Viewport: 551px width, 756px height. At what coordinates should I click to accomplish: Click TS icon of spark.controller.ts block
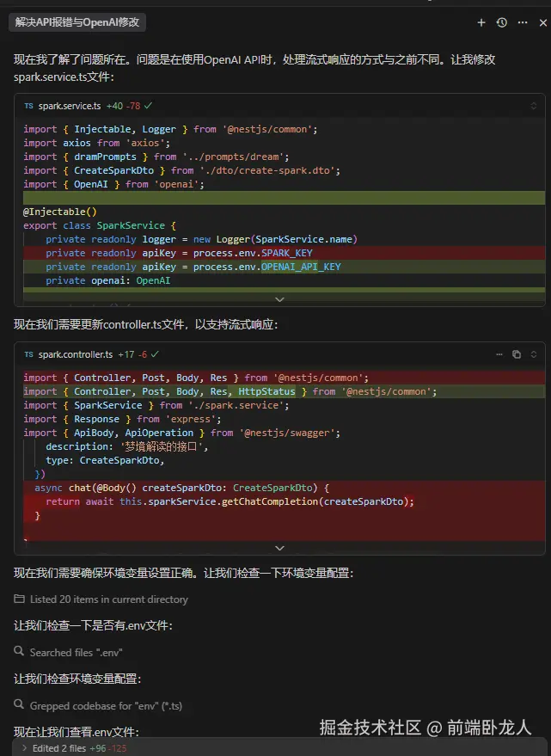tap(29, 354)
